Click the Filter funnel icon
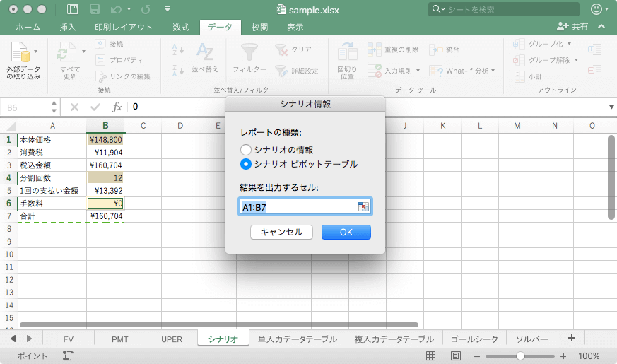Viewport: 617px width, 364px height. tap(249, 52)
